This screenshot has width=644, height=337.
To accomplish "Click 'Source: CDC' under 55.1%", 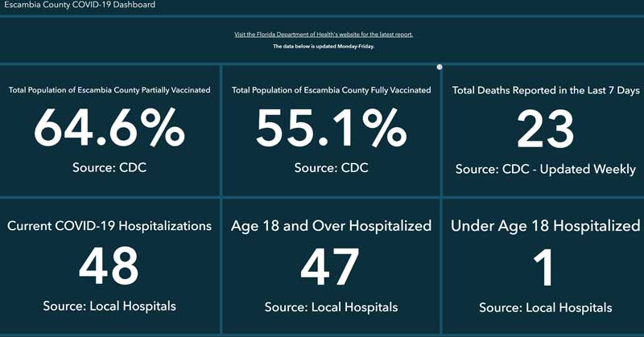I will click(331, 168).
